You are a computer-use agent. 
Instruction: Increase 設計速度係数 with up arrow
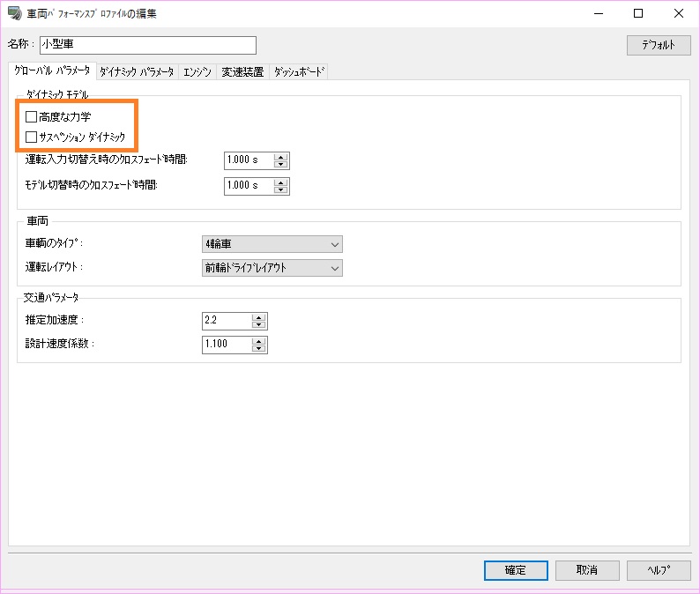point(259,341)
